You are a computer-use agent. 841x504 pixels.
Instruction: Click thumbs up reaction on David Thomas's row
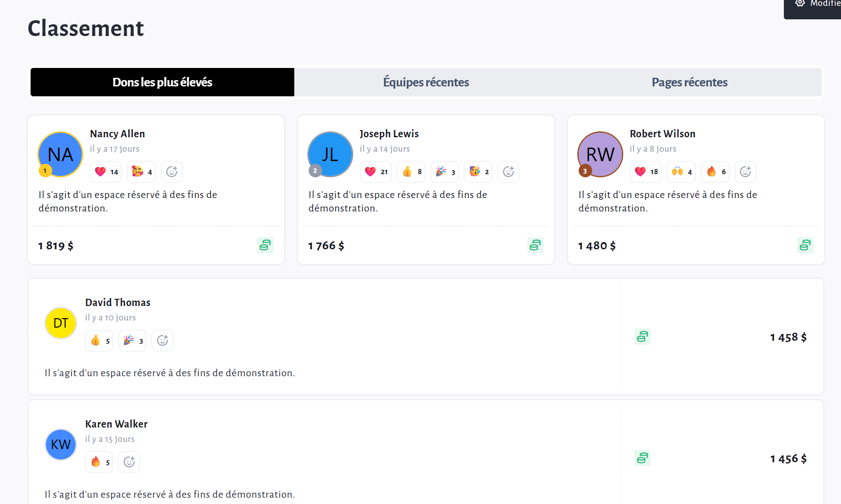[99, 341]
